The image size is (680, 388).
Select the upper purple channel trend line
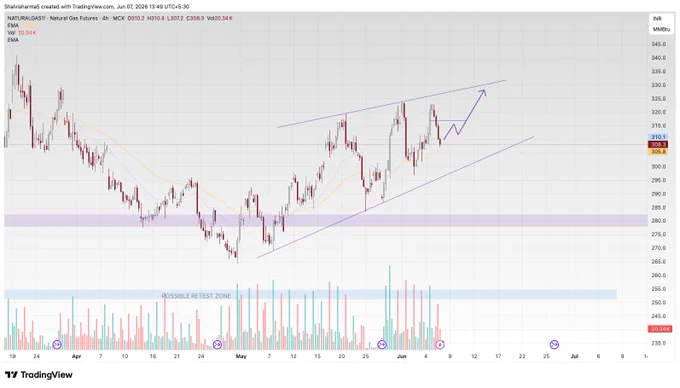tap(392, 104)
